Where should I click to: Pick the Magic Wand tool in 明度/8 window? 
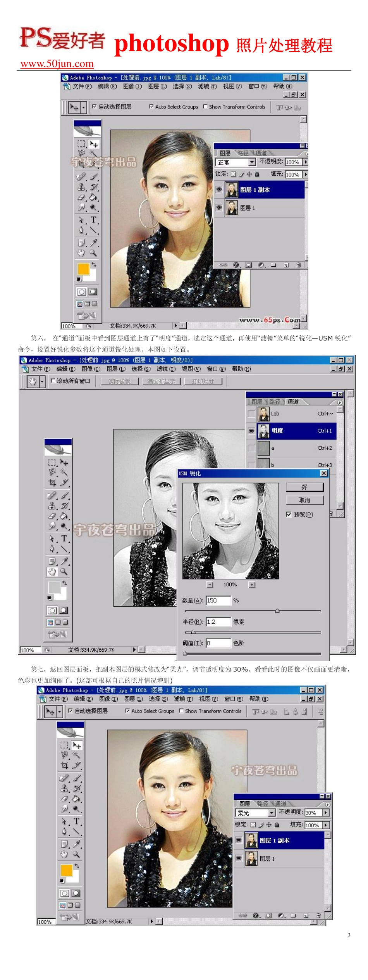coord(64,472)
